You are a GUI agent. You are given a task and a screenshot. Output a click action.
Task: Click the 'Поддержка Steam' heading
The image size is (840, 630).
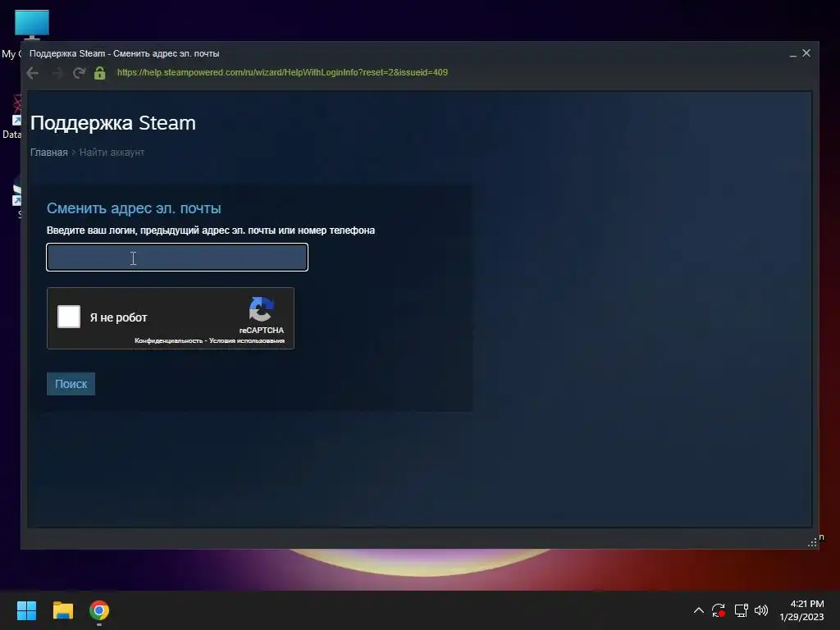coord(113,123)
